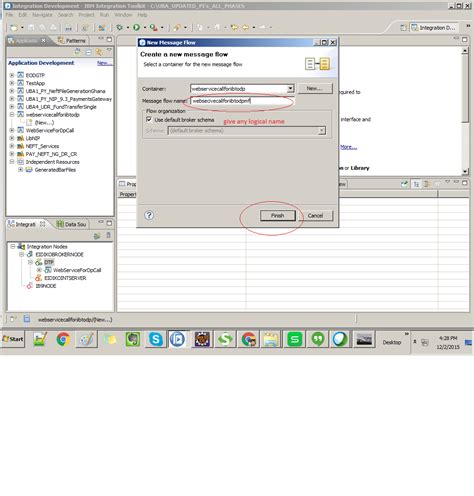
Task: Click the status bar icon near webservicecallforibtodp path
Action: (x=27, y=319)
